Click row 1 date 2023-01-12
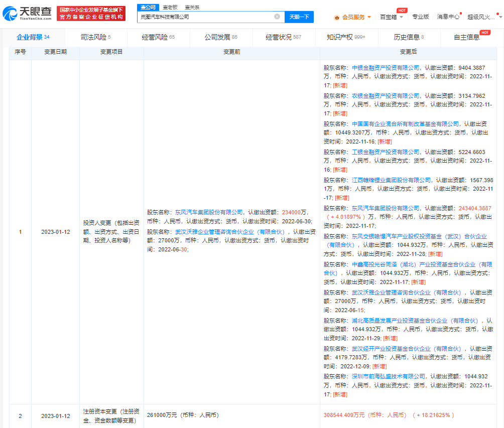Viewport: 504px width, 428px height. pos(56,232)
